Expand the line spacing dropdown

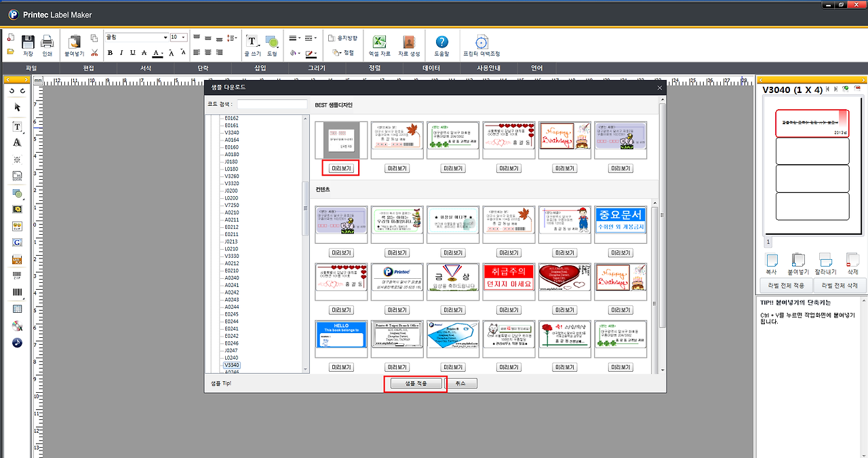tap(231, 37)
